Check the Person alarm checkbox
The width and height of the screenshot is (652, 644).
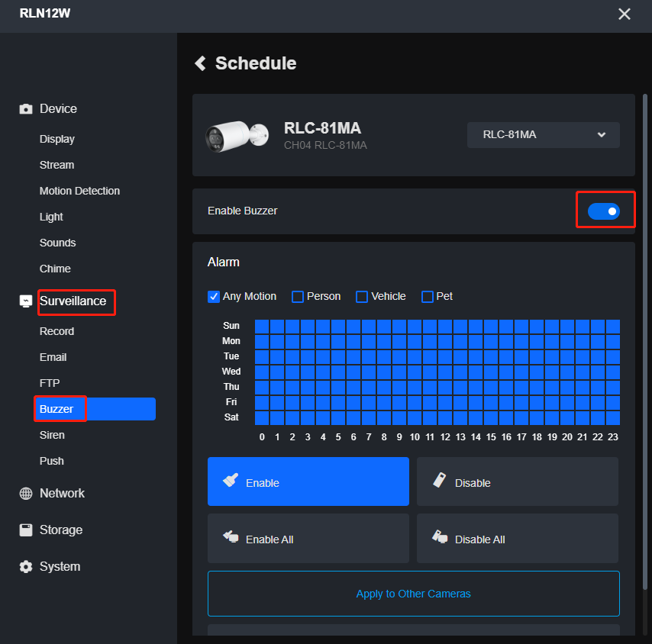(x=298, y=297)
